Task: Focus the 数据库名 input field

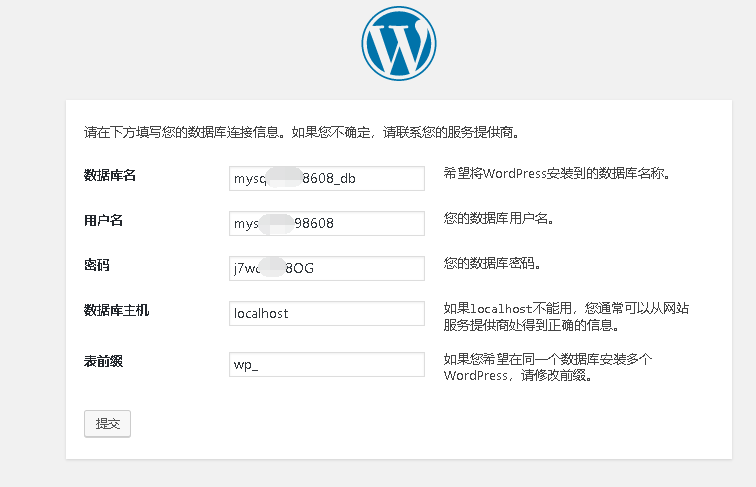Action: [327, 178]
